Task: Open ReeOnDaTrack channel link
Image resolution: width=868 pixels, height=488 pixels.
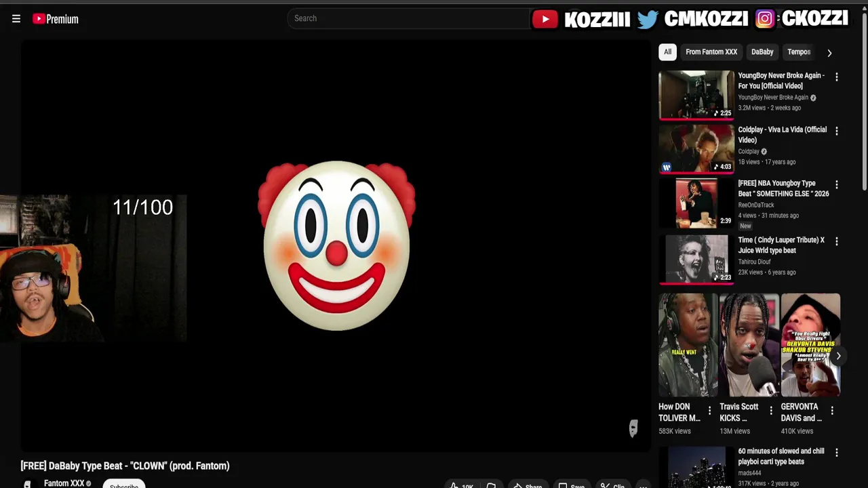Action: coord(756,205)
